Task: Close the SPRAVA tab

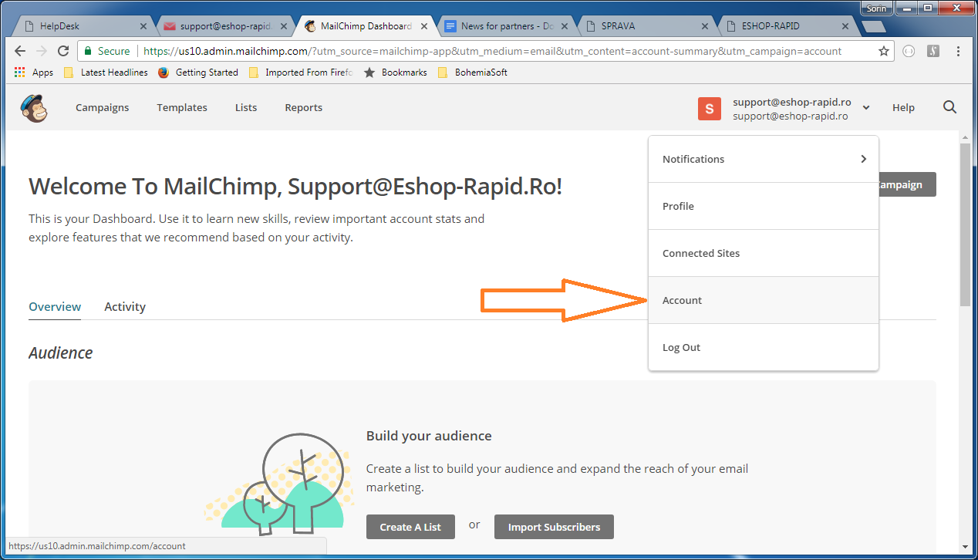Action: point(705,26)
